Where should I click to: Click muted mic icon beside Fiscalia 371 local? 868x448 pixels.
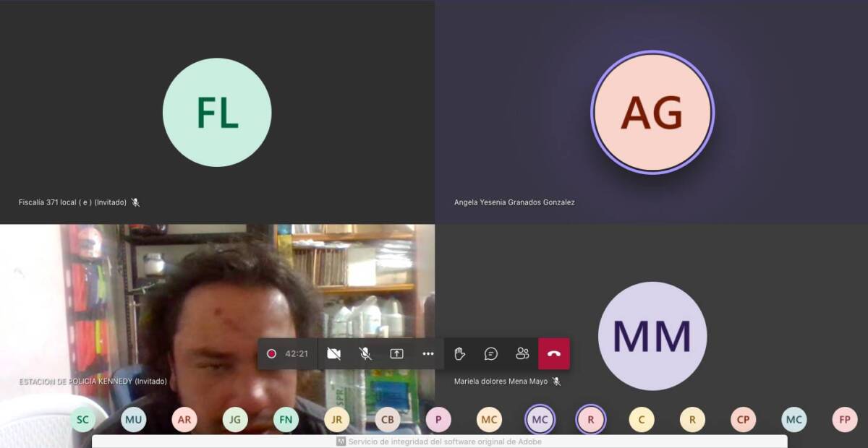coord(135,202)
